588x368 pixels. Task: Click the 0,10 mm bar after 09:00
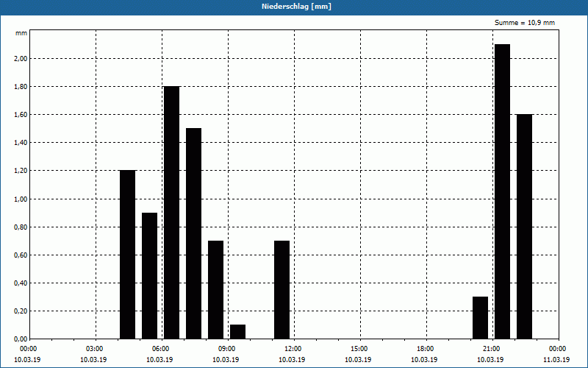(237, 332)
